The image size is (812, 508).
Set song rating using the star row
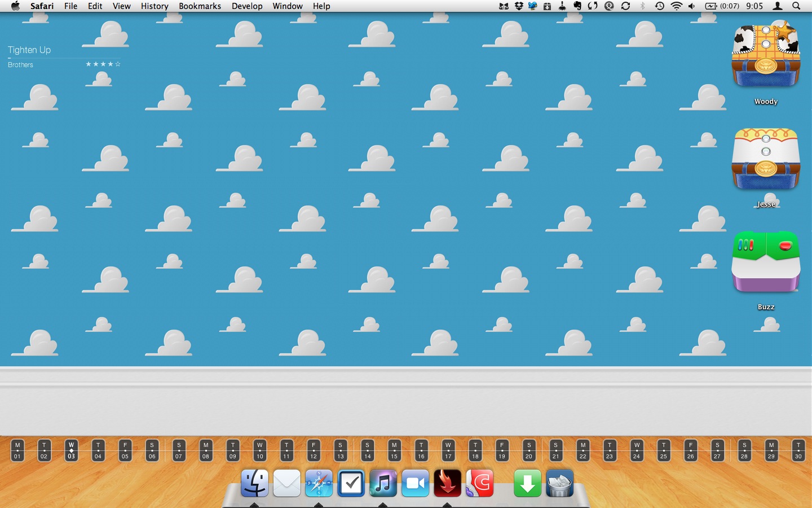[x=103, y=64]
